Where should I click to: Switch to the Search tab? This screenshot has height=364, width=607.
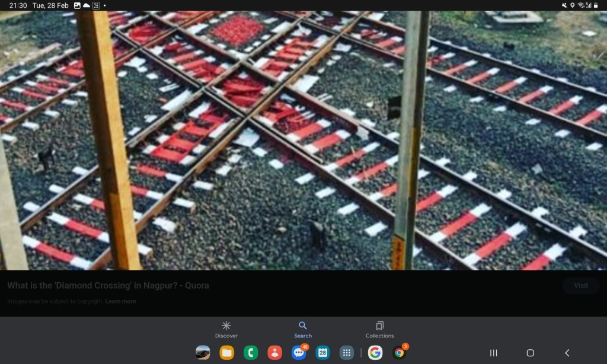click(302, 330)
